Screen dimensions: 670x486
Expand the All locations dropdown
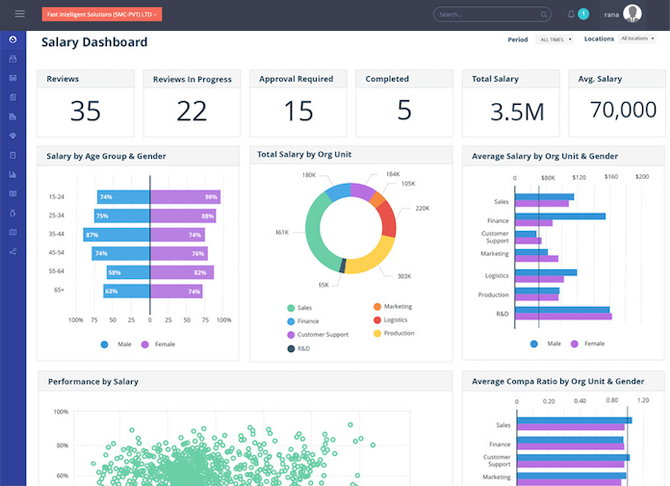[x=636, y=39]
